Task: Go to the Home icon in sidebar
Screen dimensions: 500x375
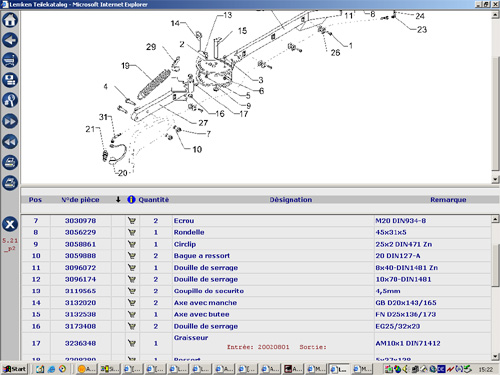Action: click(10, 20)
